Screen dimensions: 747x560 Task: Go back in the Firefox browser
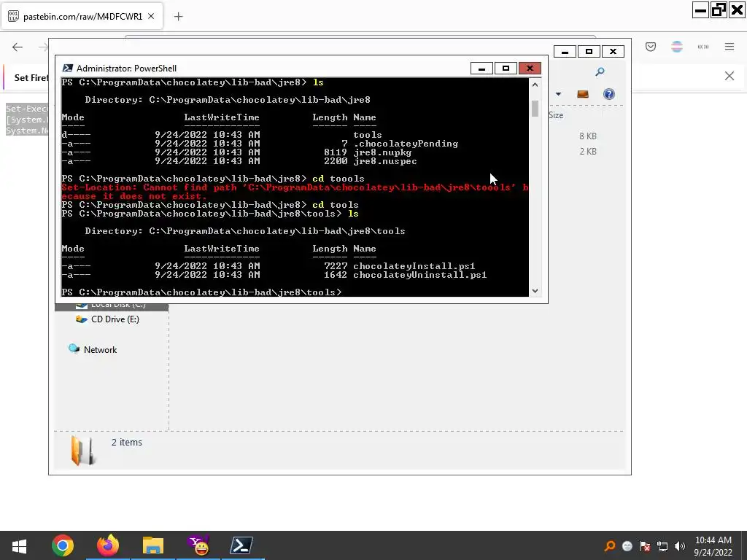pos(18,47)
